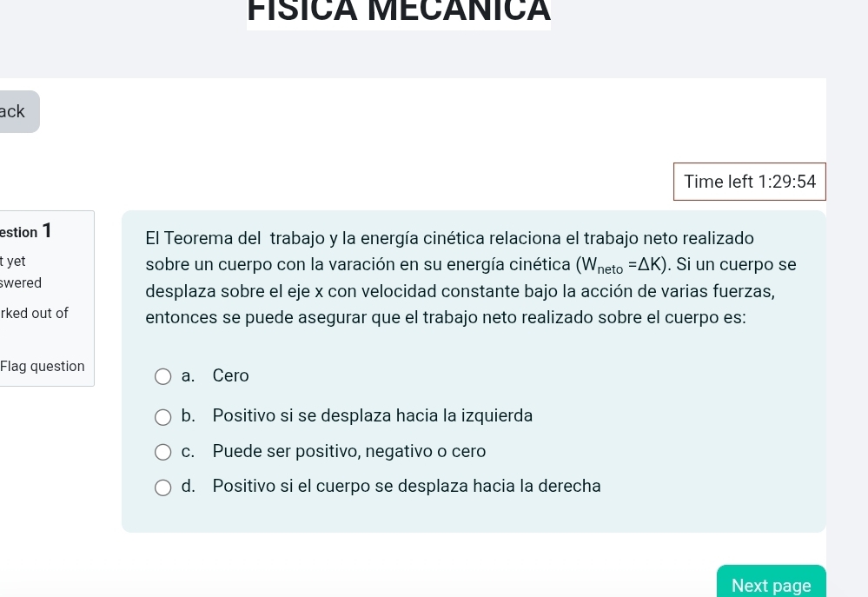The image size is (868, 597).
Task: Select option b Positivo si se desplaza hacia la izquierda
Action: tap(163, 417)
